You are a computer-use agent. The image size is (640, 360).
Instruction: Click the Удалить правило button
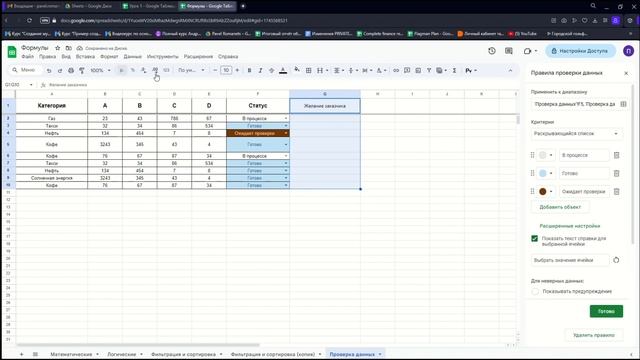[x=594, y=335]
